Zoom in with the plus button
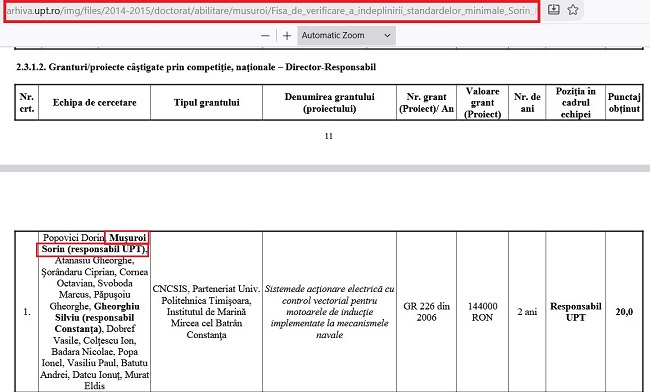The image size is (650, 392). click(x=287, y=36)
